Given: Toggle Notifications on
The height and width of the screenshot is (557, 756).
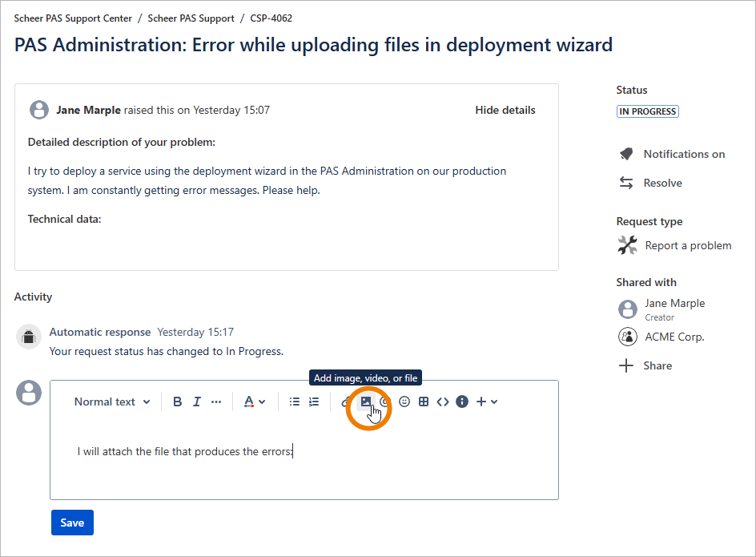Looking at the screenshot, I should [684, 154].
